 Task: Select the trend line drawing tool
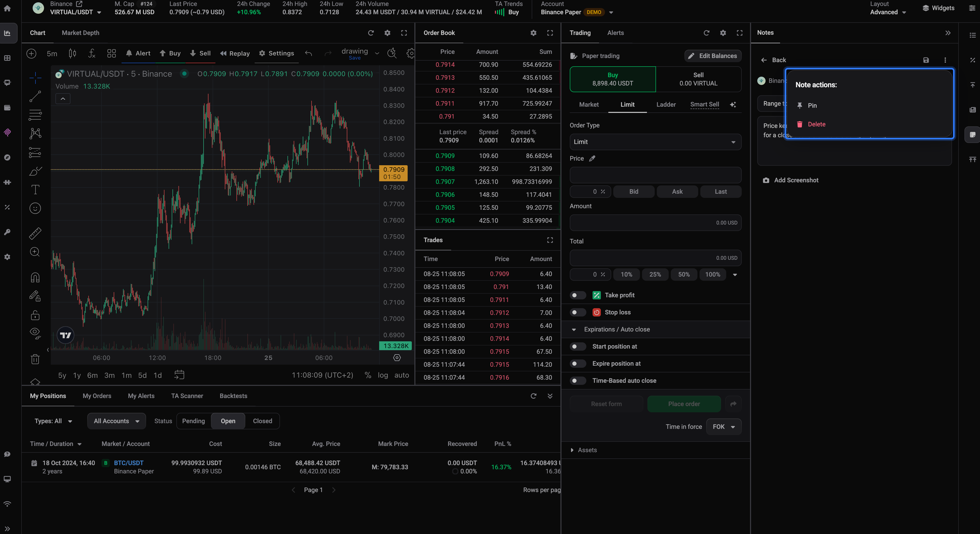(35, 97)
